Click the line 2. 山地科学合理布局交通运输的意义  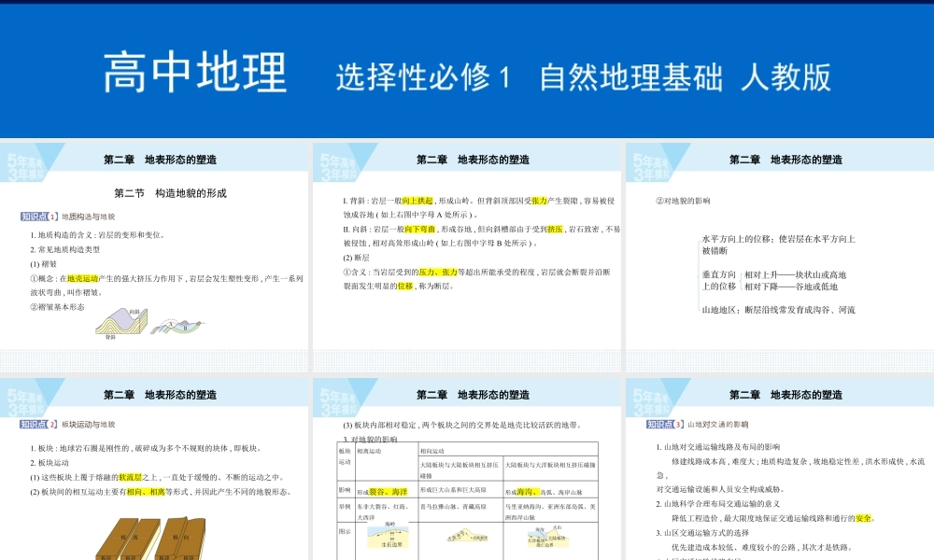point(718,503)
